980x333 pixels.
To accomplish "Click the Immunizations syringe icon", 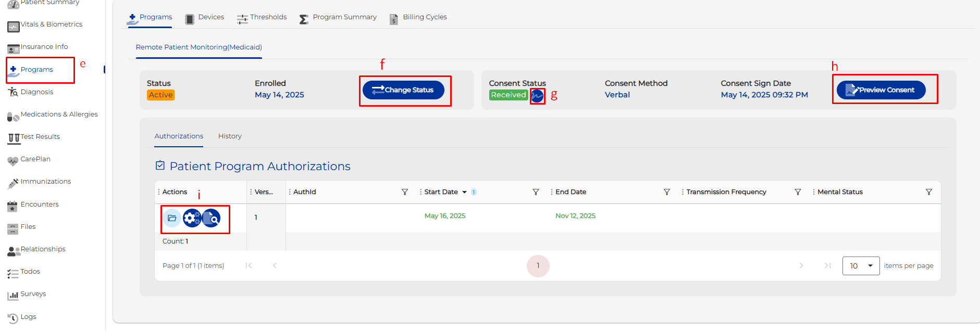I will tap(13, 183).
